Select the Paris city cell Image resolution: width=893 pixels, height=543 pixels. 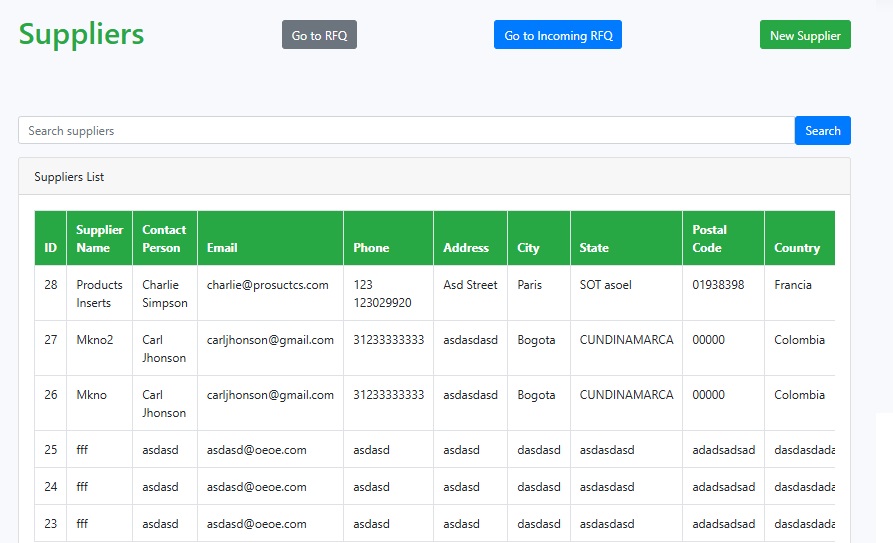(530, 285)
